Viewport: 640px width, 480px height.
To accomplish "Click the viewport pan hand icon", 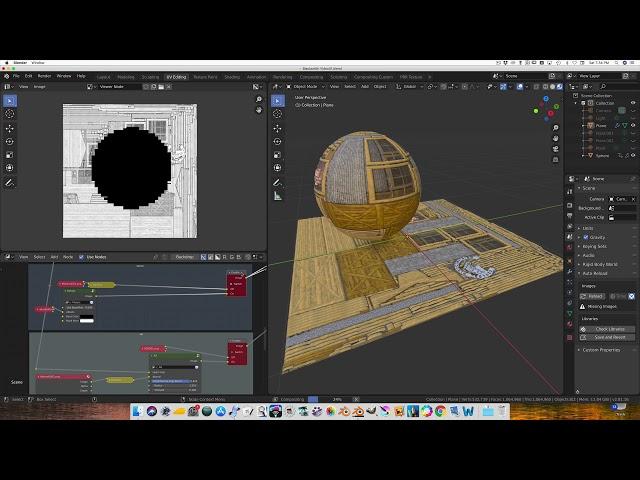I will click(556, 138).
